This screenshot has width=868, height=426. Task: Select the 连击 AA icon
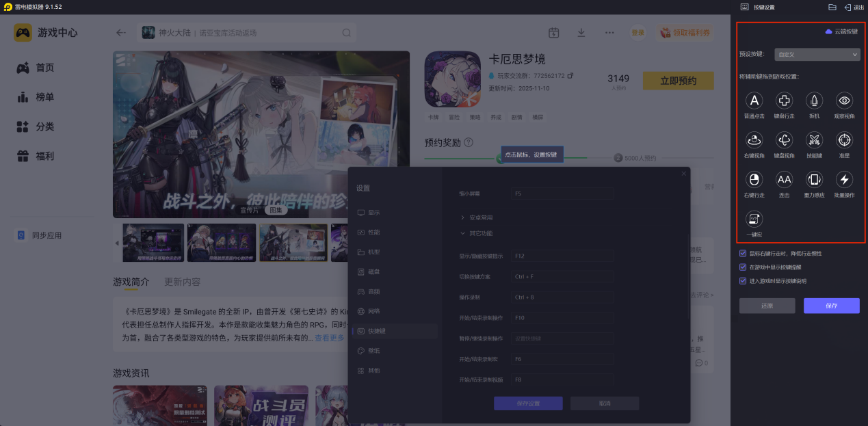point(784,180)
